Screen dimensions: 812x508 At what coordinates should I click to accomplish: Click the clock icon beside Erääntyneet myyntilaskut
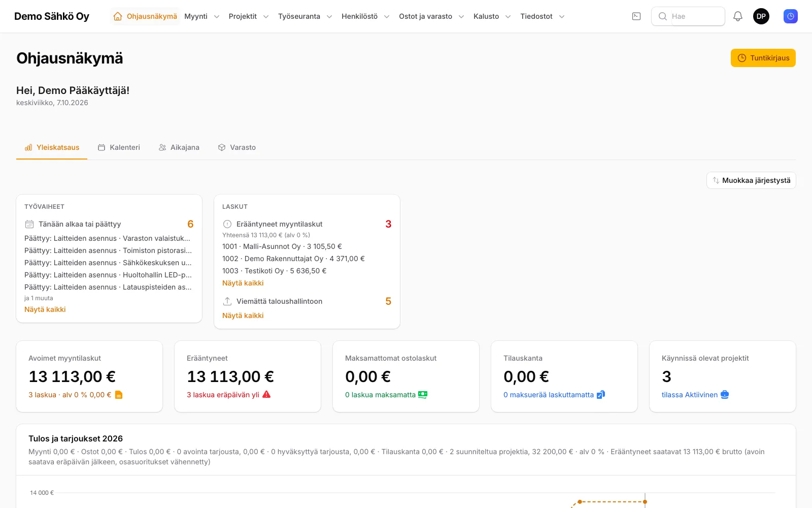[227, 224]
